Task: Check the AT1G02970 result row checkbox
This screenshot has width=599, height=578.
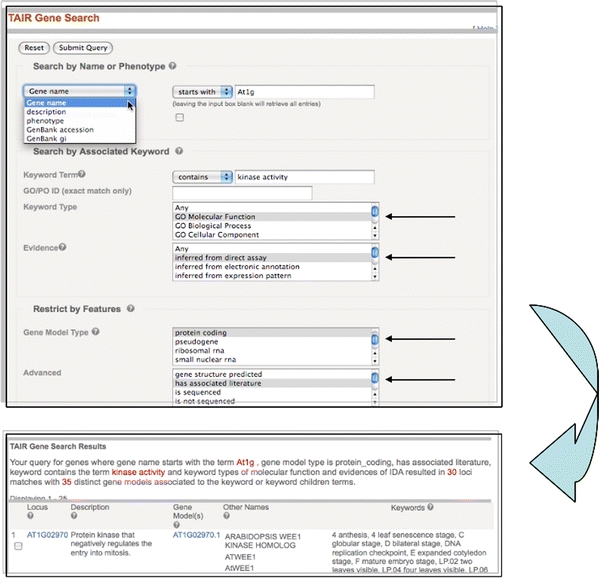Action: tap(18, 546)
